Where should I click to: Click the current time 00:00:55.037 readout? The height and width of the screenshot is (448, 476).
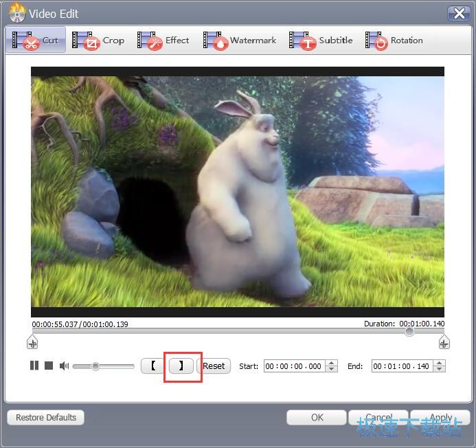pyautogui.click(x=55, y=324)
